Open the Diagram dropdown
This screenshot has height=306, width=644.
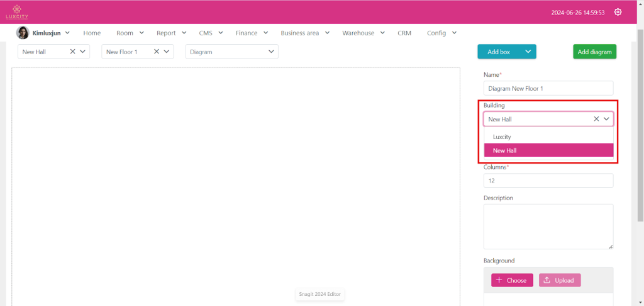pyautogui.click(x=231, y=52)
